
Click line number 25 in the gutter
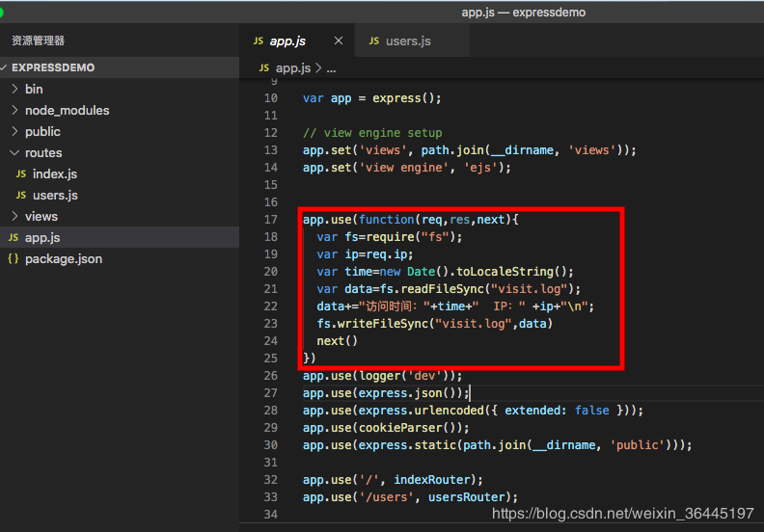(271, 359)
